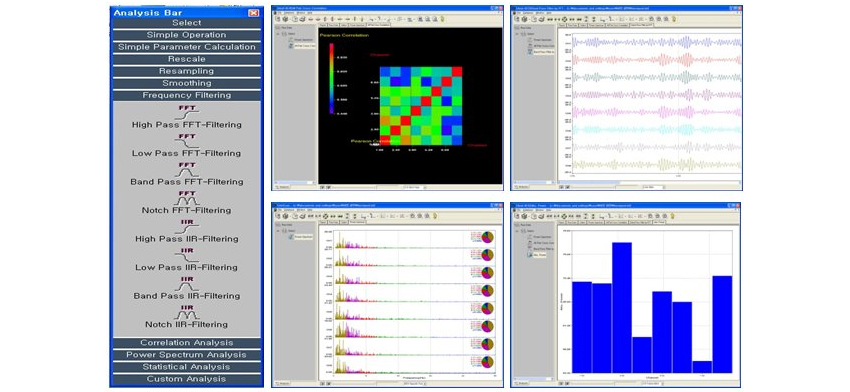This screenshot has width=850, height=392.
Task: Open the Simple Operation section
Action: point(186,35)
